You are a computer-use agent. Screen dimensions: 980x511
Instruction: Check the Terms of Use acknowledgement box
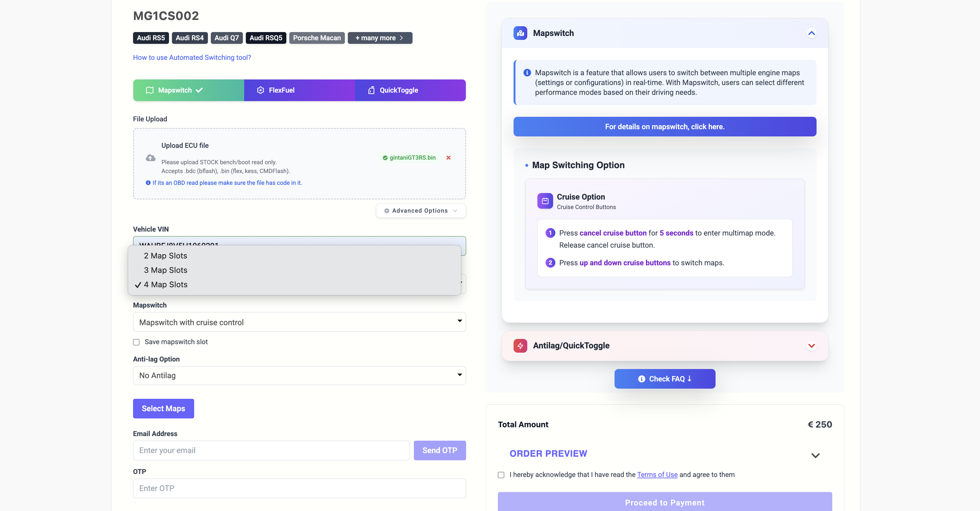click(x=501, y=475)
